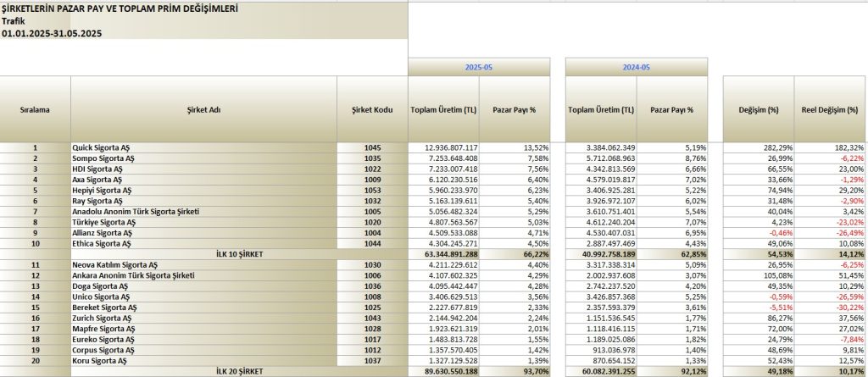This screenshot has width=868, height=377.
Task: Select the 2024-05 period header cell
Action: pos(637,67)
